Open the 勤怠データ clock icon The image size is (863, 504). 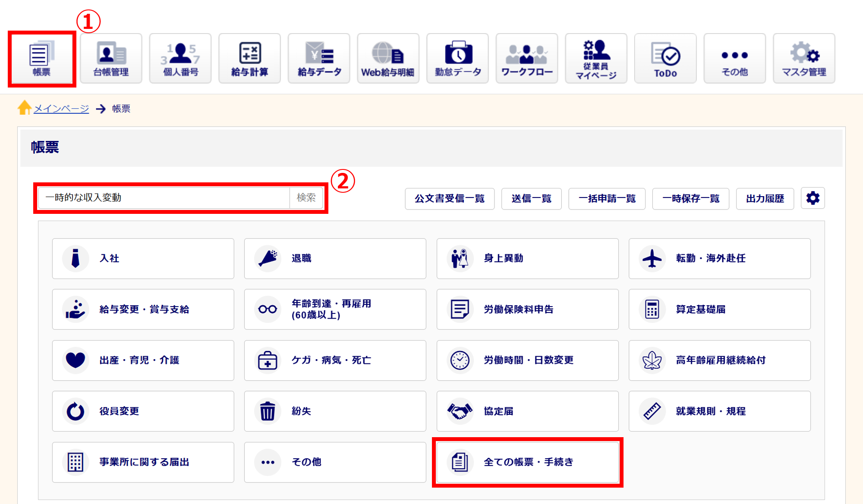click(457, 59)
